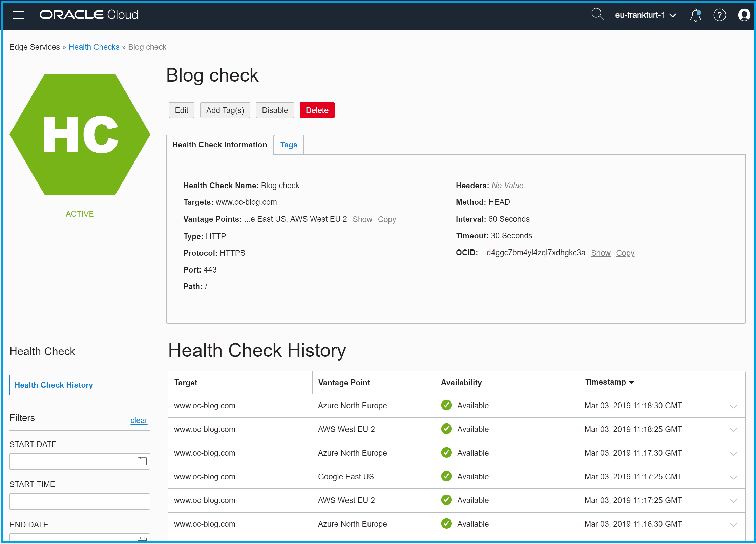
Task: Copy the OCID value
Action: [625, 253]
